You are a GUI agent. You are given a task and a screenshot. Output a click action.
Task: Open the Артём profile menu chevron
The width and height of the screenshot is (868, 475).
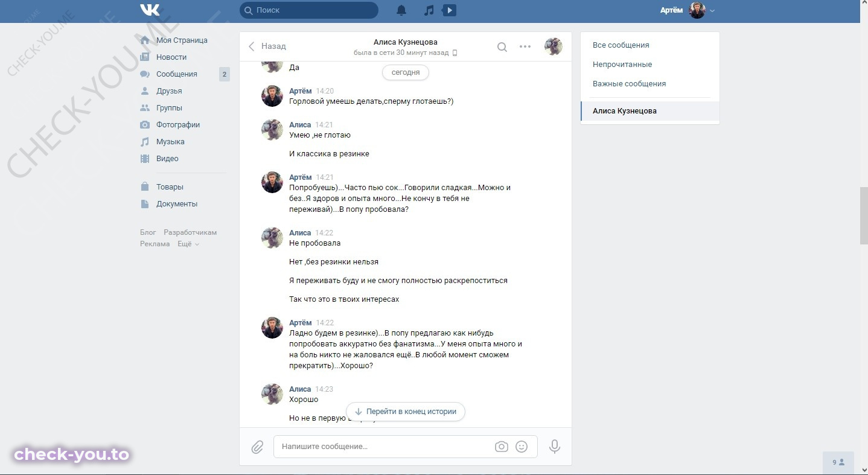point(712,11)
